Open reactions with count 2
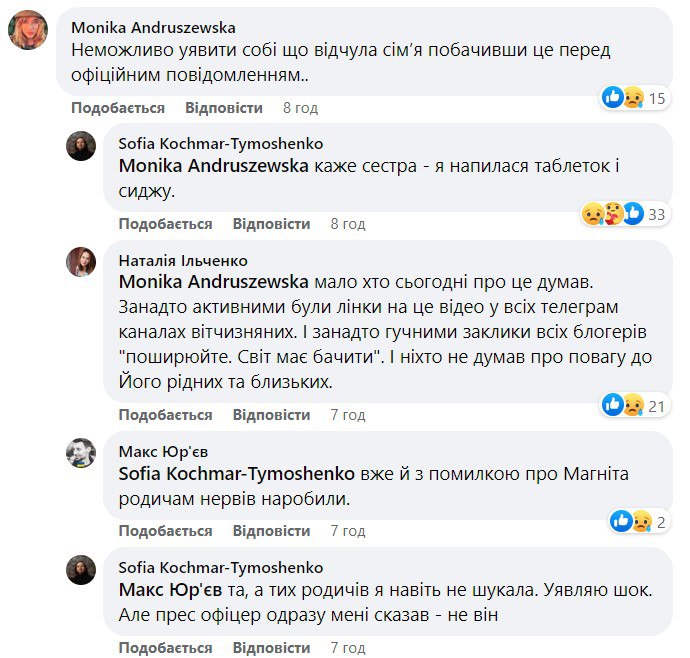This screenshot has height=658, width=690. click(x=640, y=521)
